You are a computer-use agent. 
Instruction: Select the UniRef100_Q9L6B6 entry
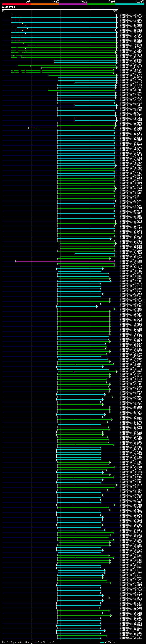(x=131, y=414)
